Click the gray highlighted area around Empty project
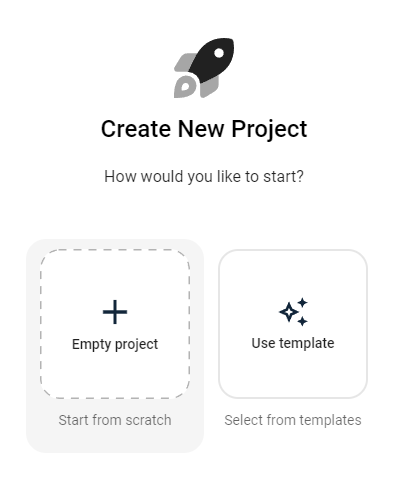The width and height of the screenshot is (403, 485). (x=115, y=440)
